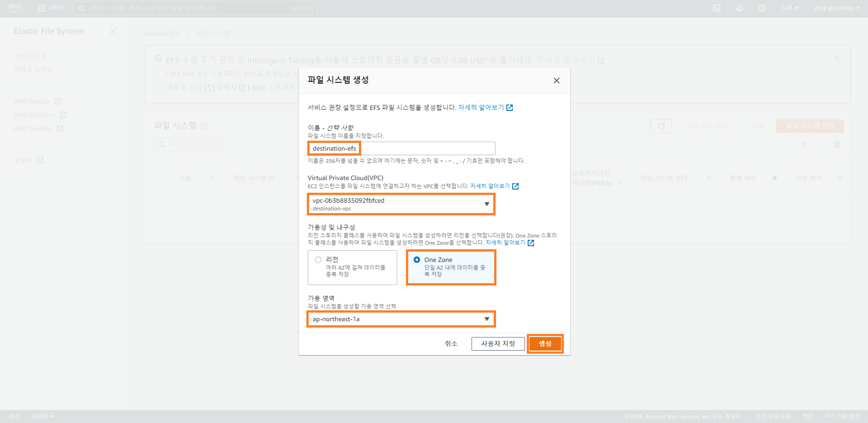The image size is (868, 423).
Task: Open 파일 시스템 in the sidebar
Action: pos(30,56)
